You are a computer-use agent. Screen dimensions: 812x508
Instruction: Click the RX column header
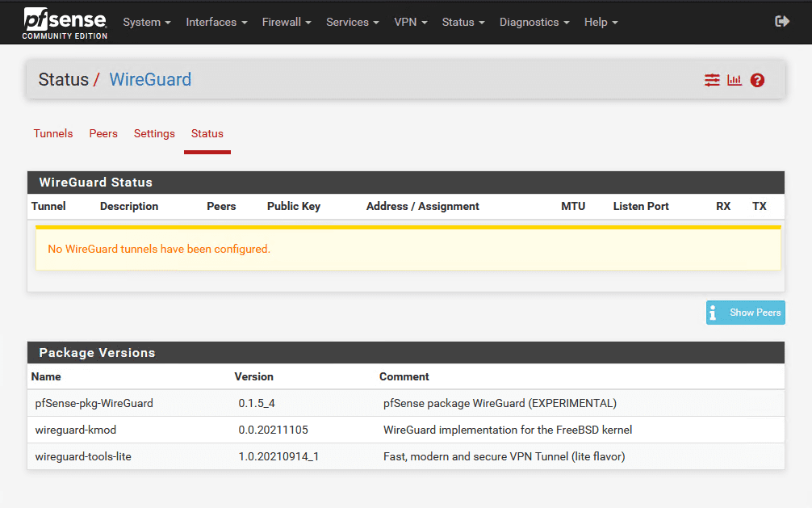point(723,206)
